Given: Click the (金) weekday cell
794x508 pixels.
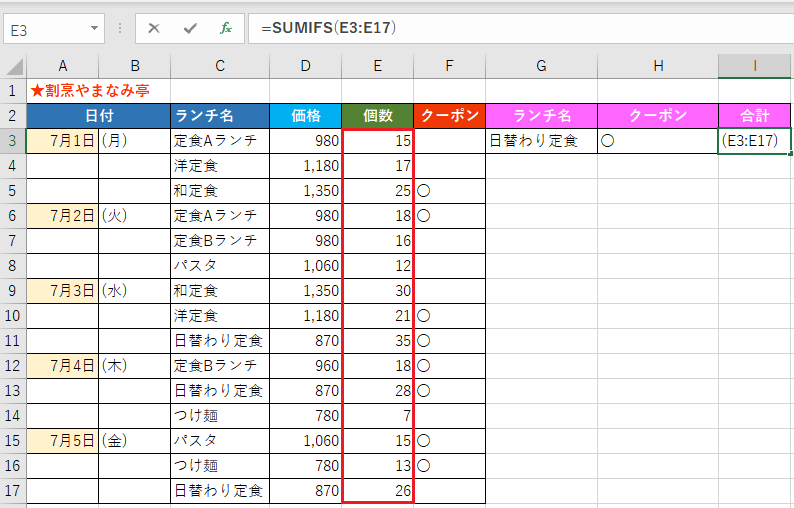Looking at the screenshot, I should (135, 441).
